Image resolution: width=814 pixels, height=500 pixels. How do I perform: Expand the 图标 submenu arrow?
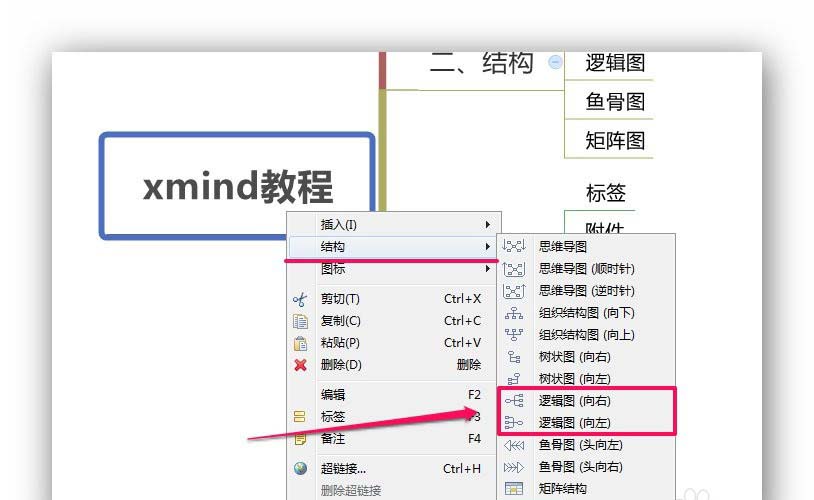pos(487,268)
